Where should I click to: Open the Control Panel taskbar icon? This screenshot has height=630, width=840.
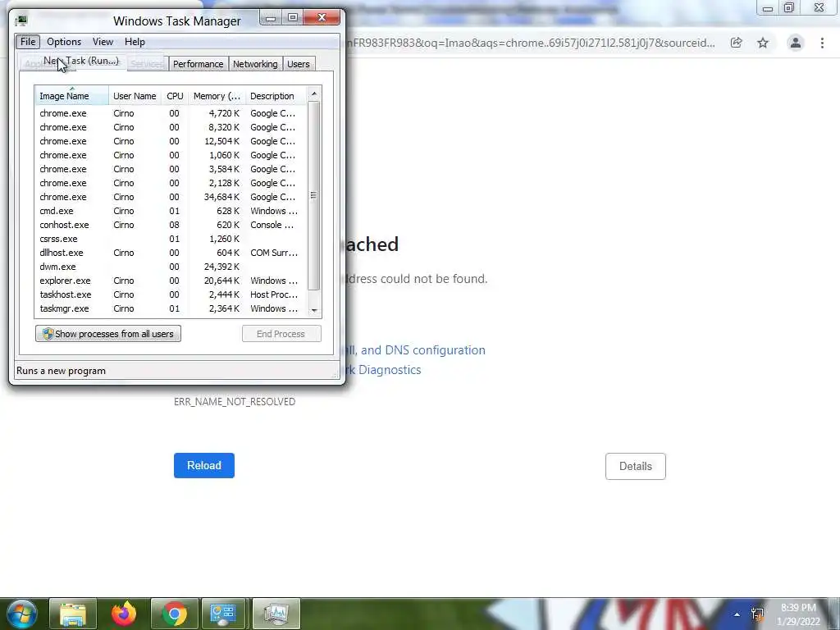(225, 614)
